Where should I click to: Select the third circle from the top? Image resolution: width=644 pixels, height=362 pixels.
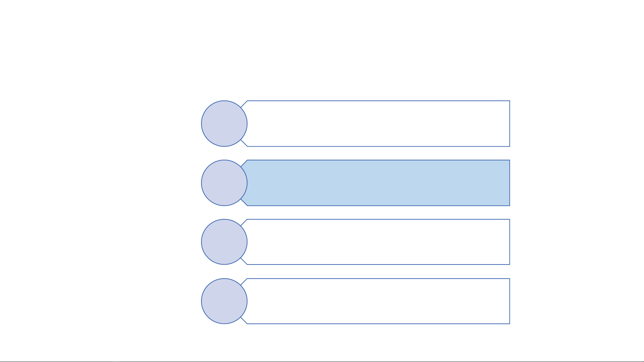pyautogui.click(x=224, y=242)
